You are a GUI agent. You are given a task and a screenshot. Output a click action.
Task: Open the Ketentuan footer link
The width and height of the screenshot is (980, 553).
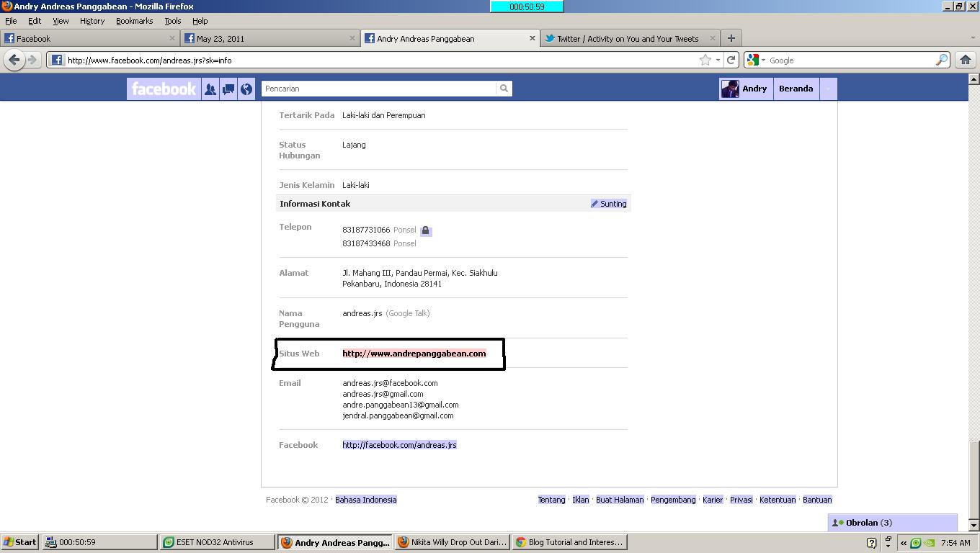click(x=778, y=500)
